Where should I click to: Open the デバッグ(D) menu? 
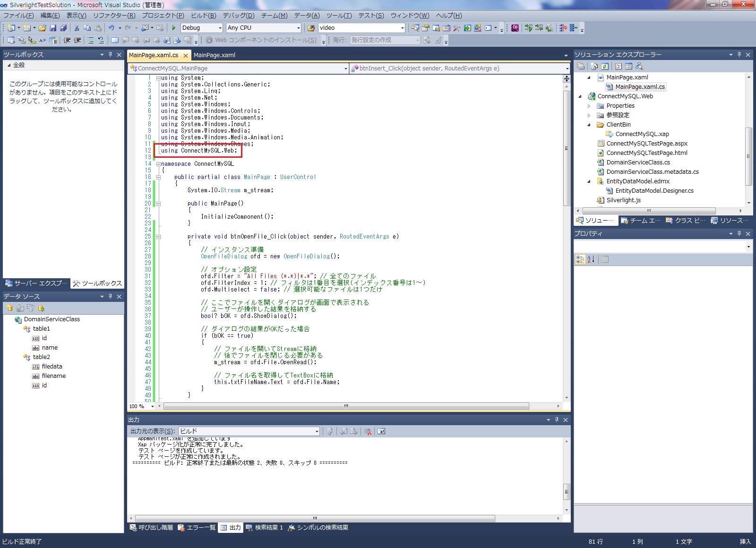tap(239, 16)
